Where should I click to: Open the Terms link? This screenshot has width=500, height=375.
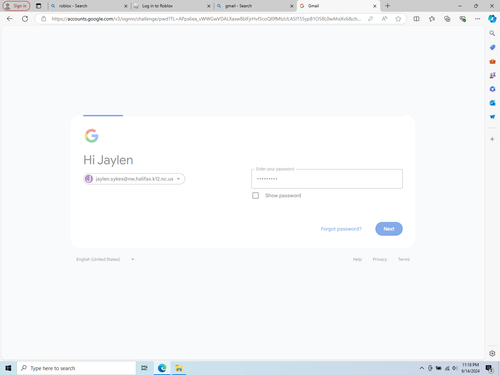pyautogui.click(x=404, y=259)
